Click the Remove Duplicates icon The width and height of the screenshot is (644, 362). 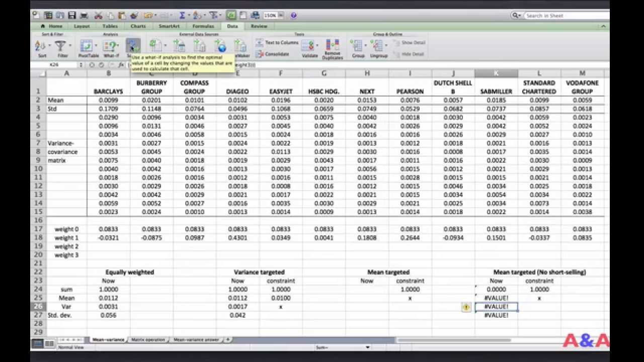pyautogui.click(x=332, y=45)
